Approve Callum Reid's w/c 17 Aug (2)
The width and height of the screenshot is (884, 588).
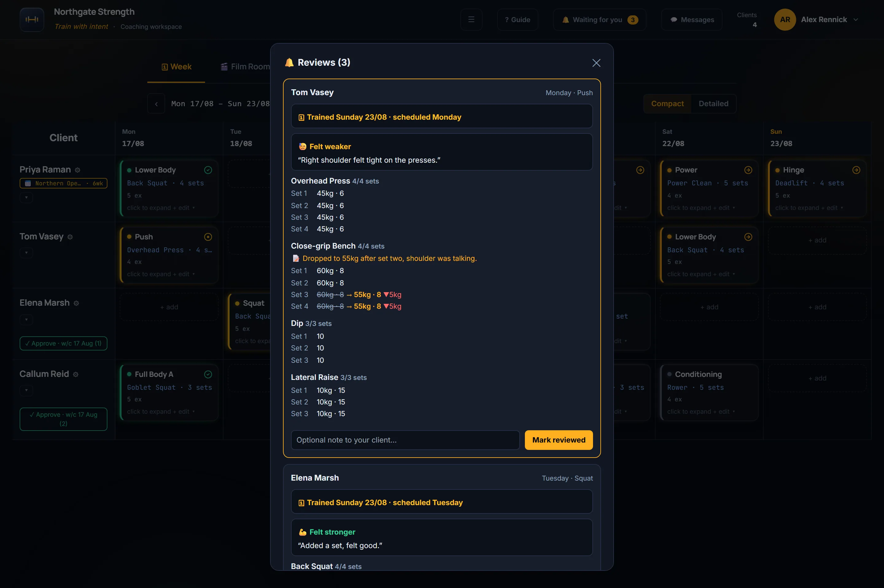[x=63, y=419]
